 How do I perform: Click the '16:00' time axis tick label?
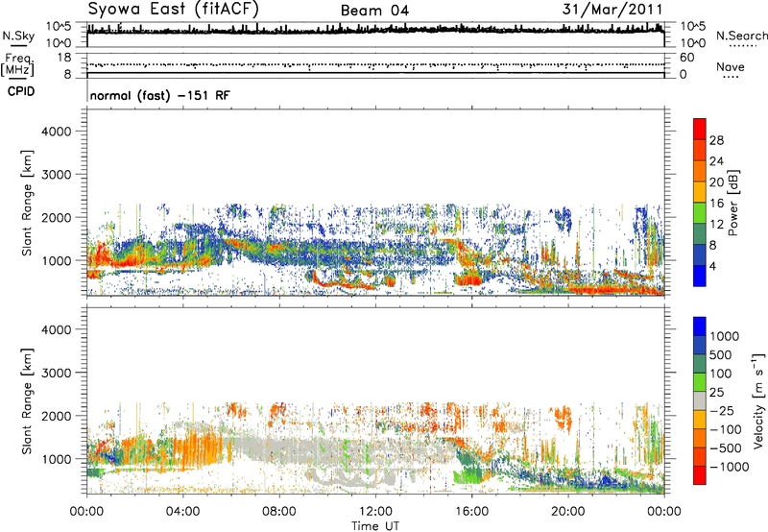click(x=471, y=512)
